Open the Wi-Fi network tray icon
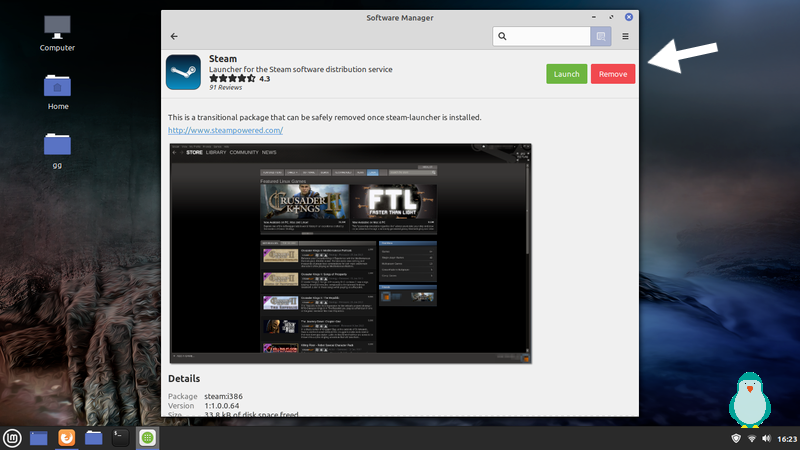Image resolution: width=800 pixels, height=450 pixels. point(752,438)
